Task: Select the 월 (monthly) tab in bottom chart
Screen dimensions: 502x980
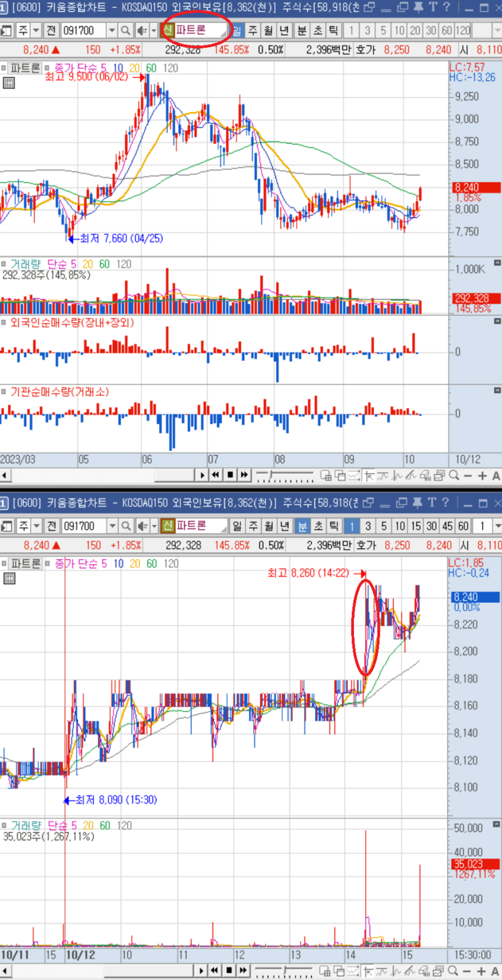Action: pyautogui.click(x=268, y=525)
